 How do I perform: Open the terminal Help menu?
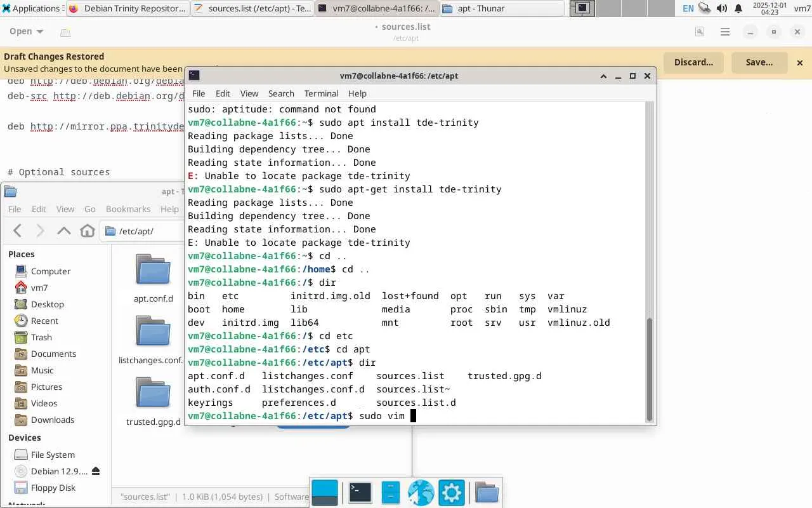pos(357,93)
